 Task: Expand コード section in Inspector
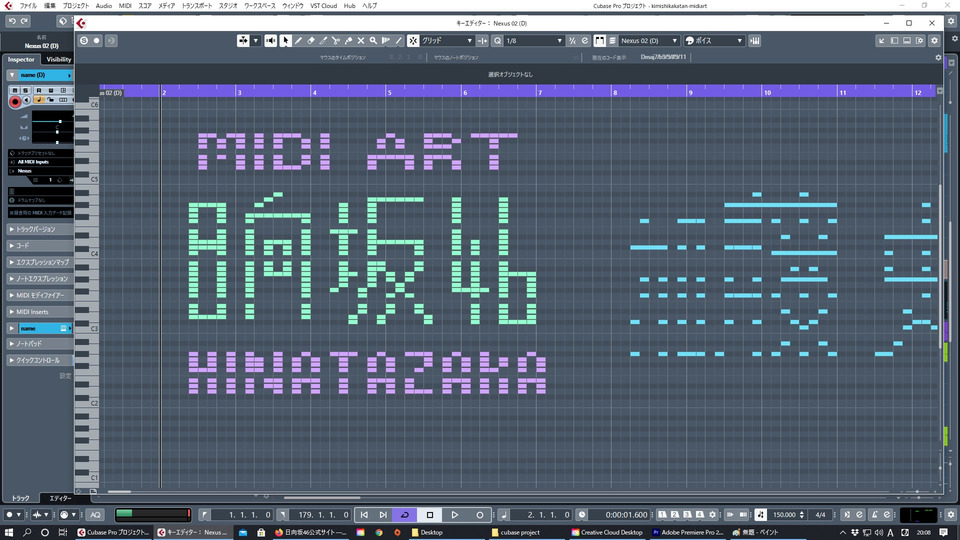click(39, 246)
